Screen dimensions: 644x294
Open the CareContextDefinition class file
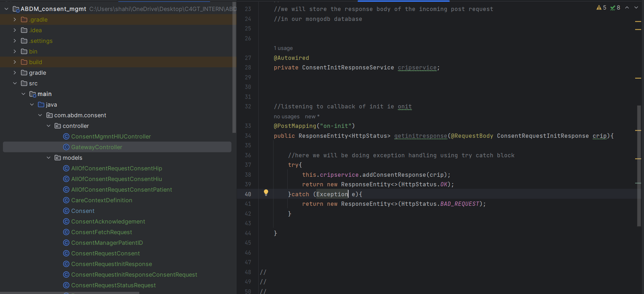point(101,200)
